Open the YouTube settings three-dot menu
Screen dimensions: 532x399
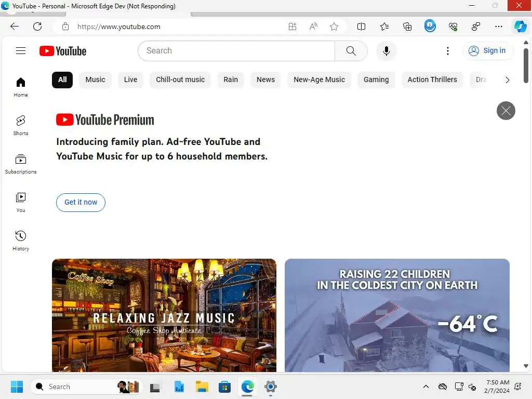point(448,51)
